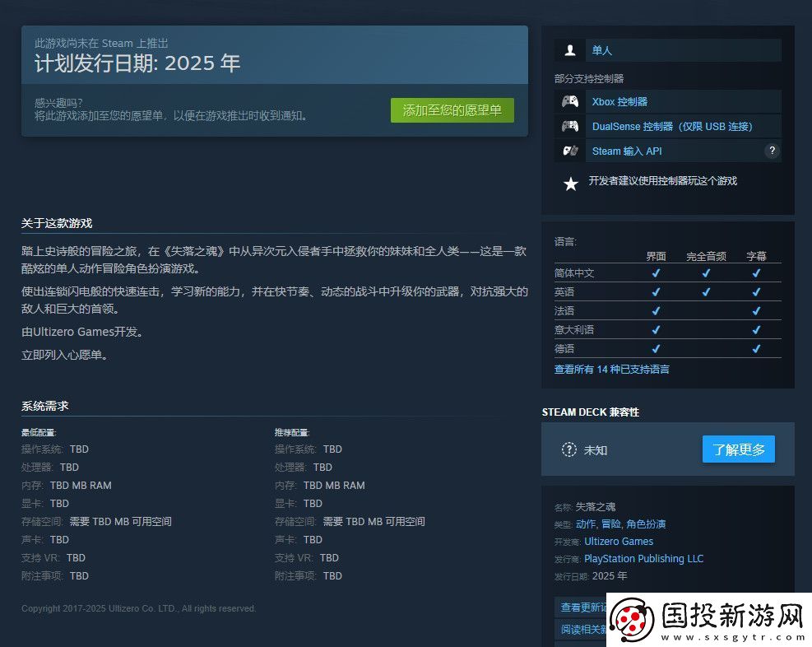Click the STEAM DECK 兼容性 heading

591,412
